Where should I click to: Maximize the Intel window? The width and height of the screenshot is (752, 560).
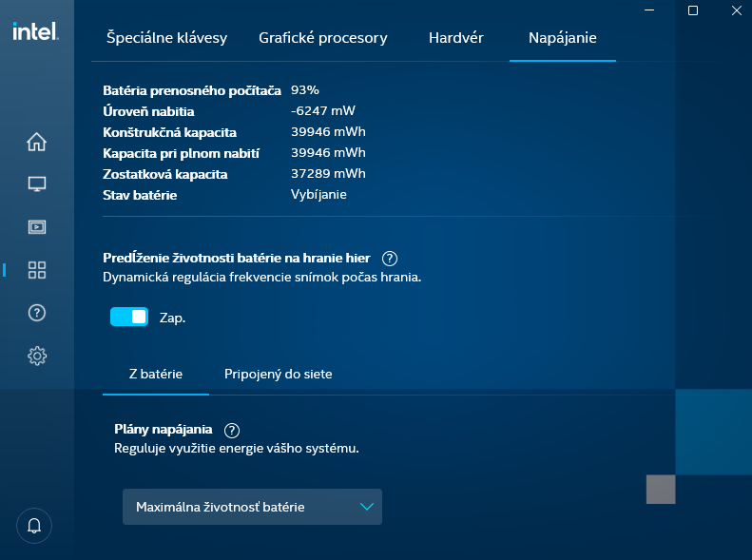[x=693, y=10]
